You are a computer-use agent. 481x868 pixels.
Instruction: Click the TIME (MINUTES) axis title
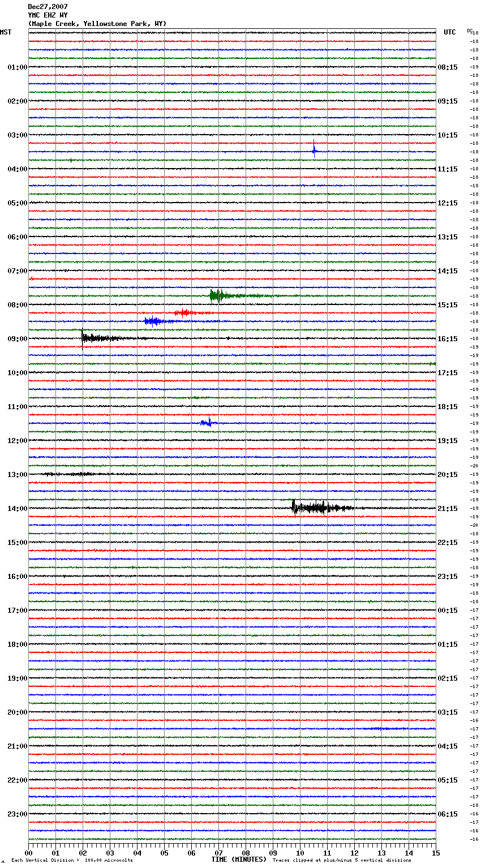tap(239, 860)
